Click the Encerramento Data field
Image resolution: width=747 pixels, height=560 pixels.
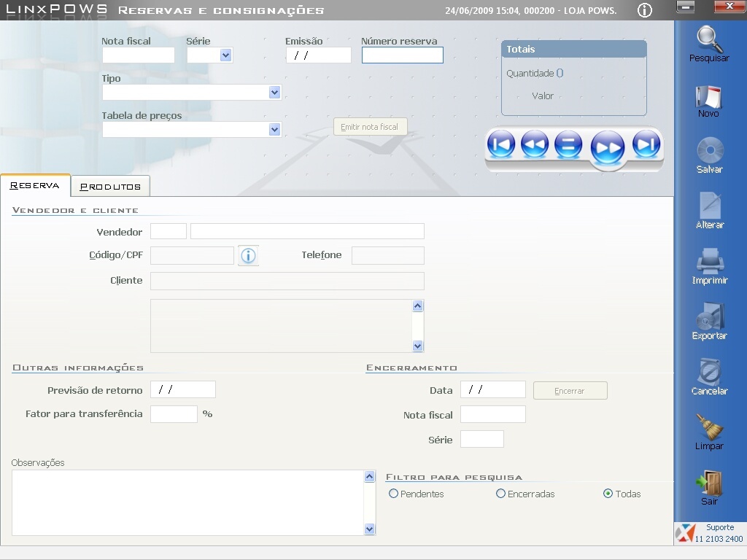click(493, 389)
